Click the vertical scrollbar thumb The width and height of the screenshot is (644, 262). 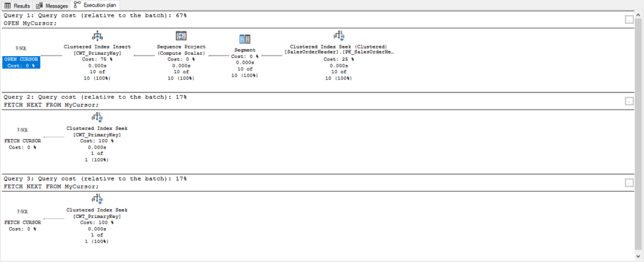[639, 134]
